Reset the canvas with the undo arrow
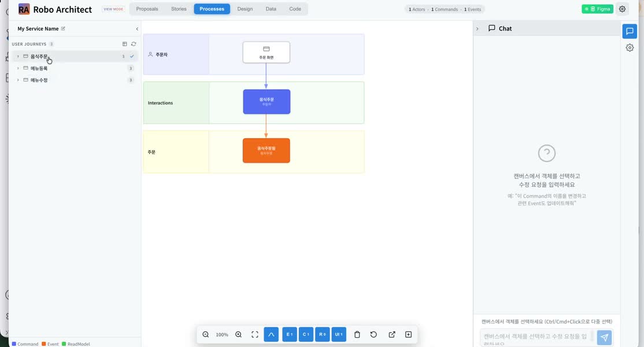 [x=373, y=335]
